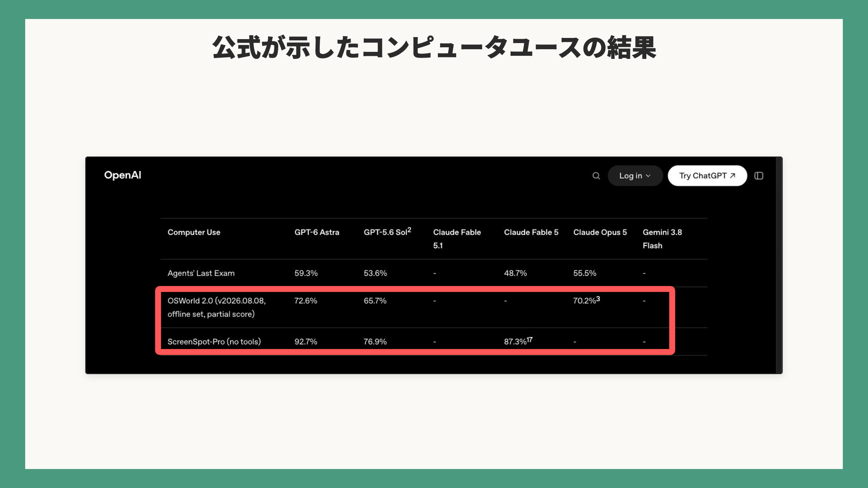Click the Computer Use column header
This screenshot has height=488, width=868.
(x=194, y=232)
